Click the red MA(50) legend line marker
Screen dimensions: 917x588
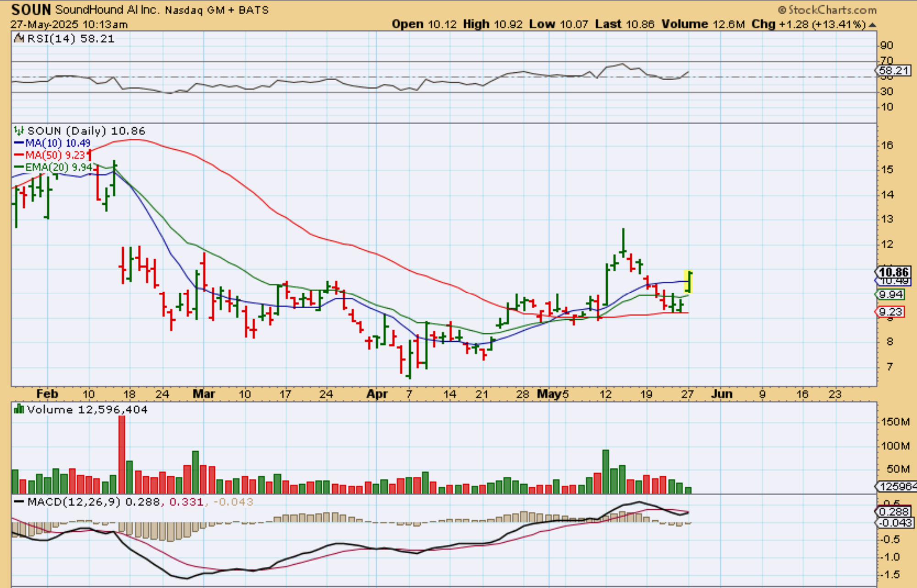(19, 155)
